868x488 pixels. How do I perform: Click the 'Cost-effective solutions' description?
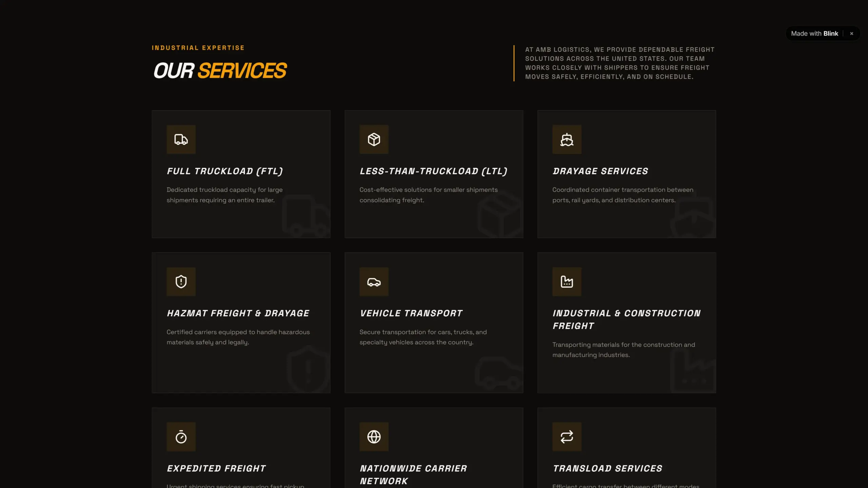coord(429,195)
